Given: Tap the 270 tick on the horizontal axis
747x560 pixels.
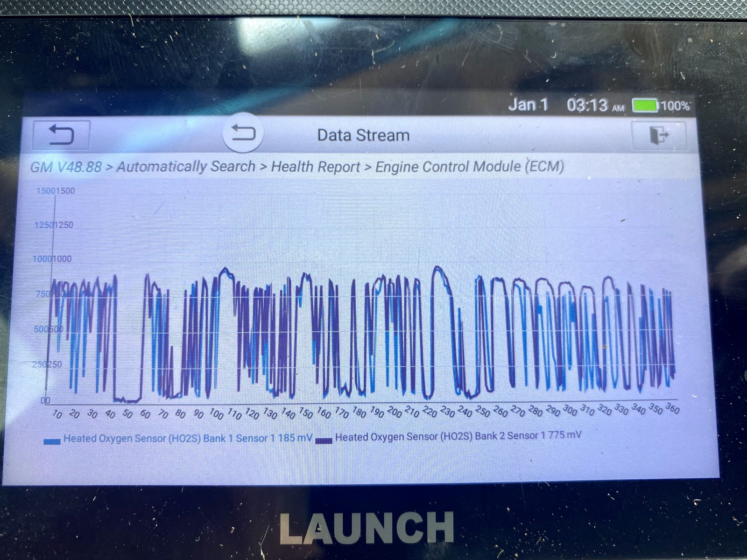Looking at the screenshot, I should click(517, 411).
